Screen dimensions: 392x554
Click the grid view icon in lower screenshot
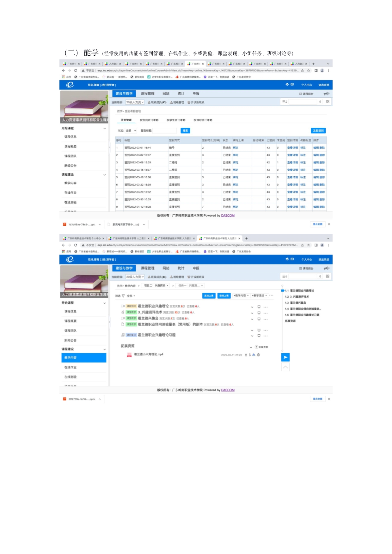click(328, 276)
